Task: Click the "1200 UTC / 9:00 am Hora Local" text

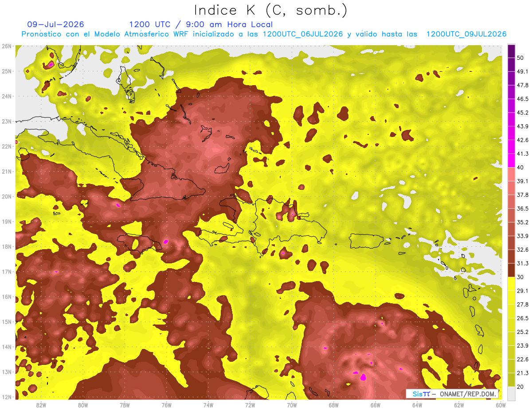Action: pyautogui.click(x=201, y=24)
